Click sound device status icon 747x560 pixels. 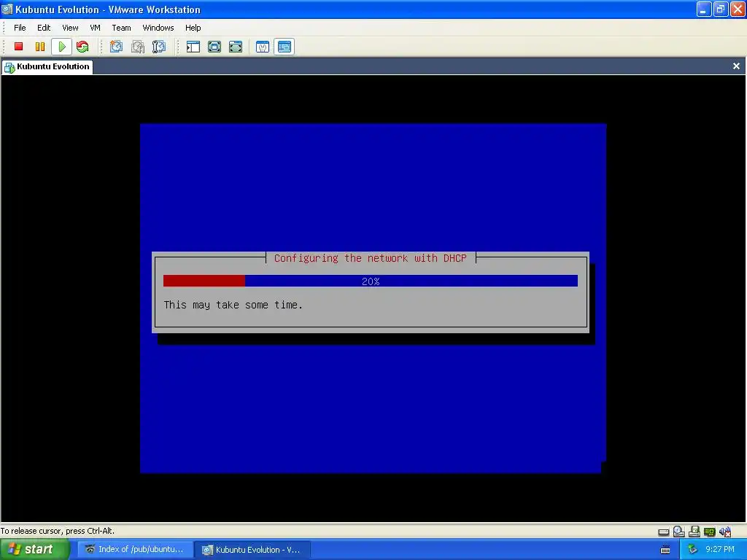(725, 532)
